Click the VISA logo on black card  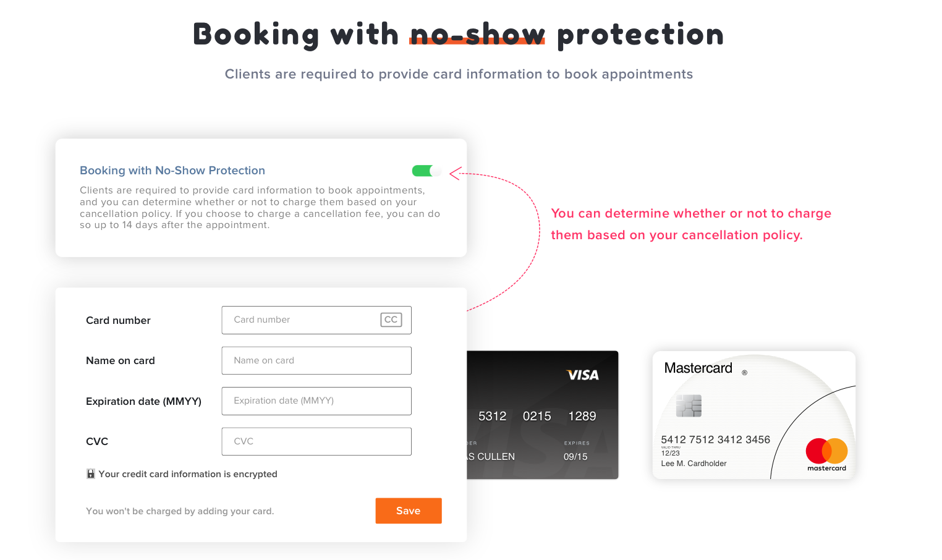[583, 375]
